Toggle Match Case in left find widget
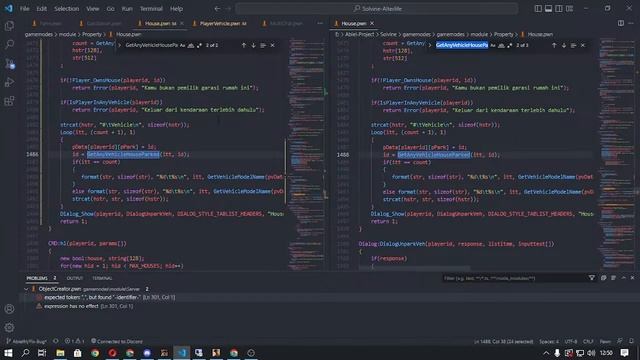This screenshot has height=360, width=640. (x=182, y=45)
